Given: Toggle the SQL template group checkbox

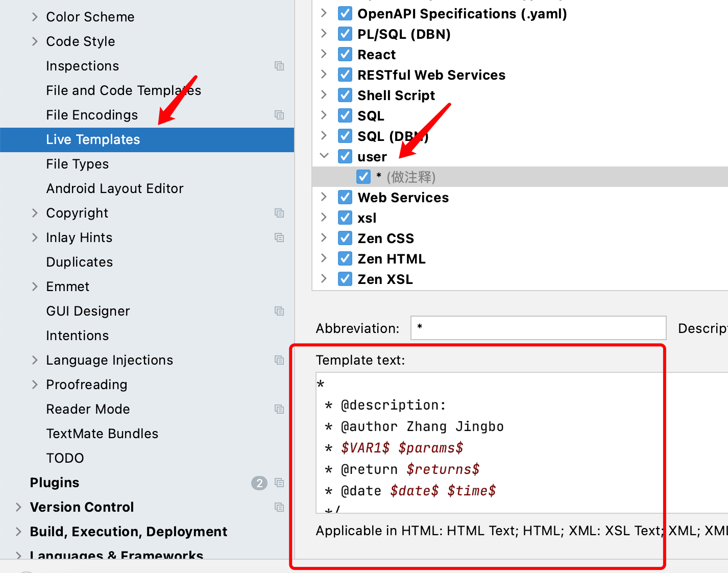Looking at the screenshot, I should click(x=345, y=116).
